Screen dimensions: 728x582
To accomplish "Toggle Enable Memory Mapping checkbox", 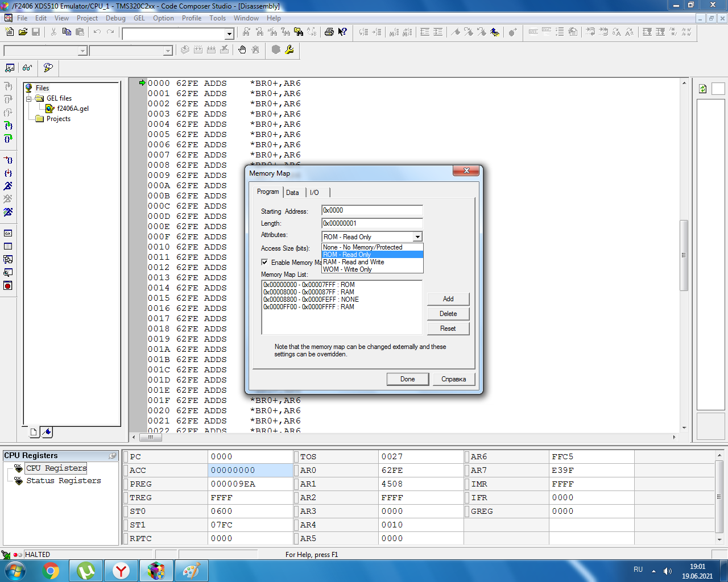I will tap(264, 262).
